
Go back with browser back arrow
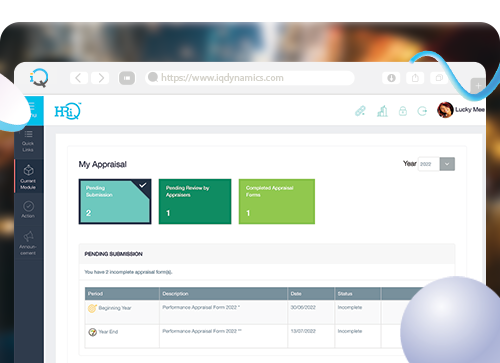point(79,78)
